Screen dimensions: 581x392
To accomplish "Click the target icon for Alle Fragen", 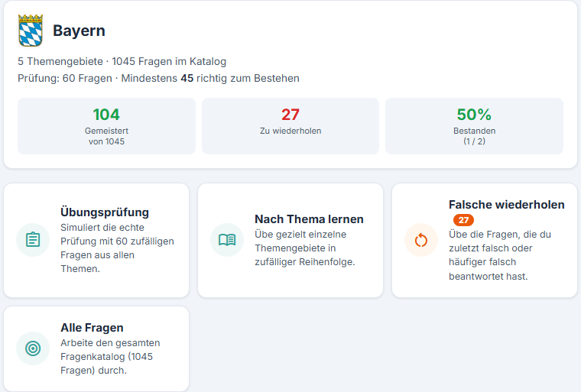I will click(x=33, y=348).
